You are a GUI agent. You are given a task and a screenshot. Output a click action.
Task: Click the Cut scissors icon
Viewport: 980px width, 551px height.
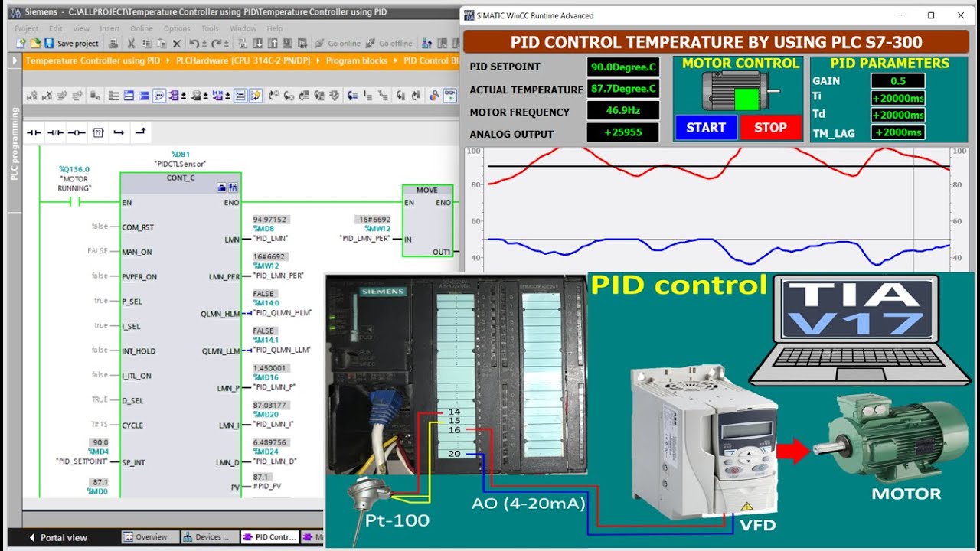click(x=132, y=44)
